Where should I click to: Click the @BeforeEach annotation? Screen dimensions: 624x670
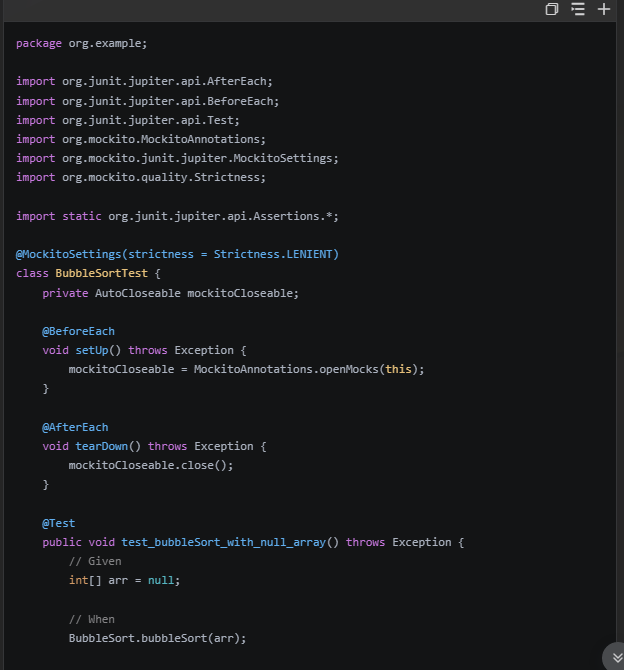tap(78, 331)
